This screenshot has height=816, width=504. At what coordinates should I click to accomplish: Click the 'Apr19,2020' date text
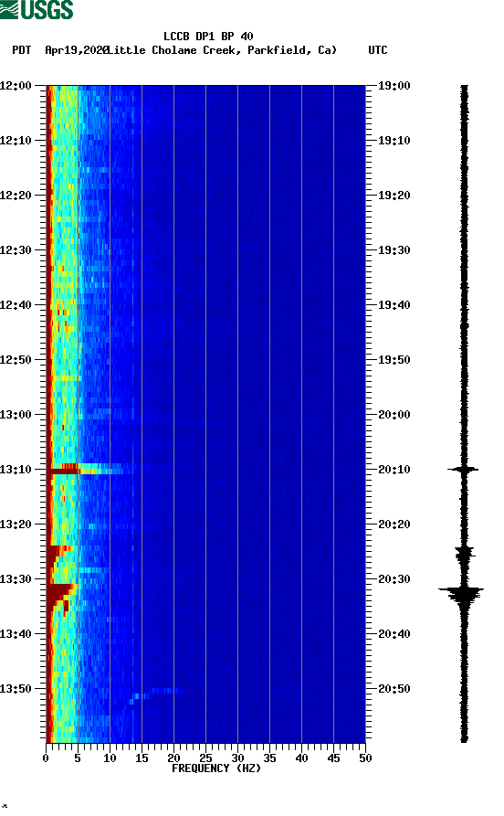click(77, 50)
